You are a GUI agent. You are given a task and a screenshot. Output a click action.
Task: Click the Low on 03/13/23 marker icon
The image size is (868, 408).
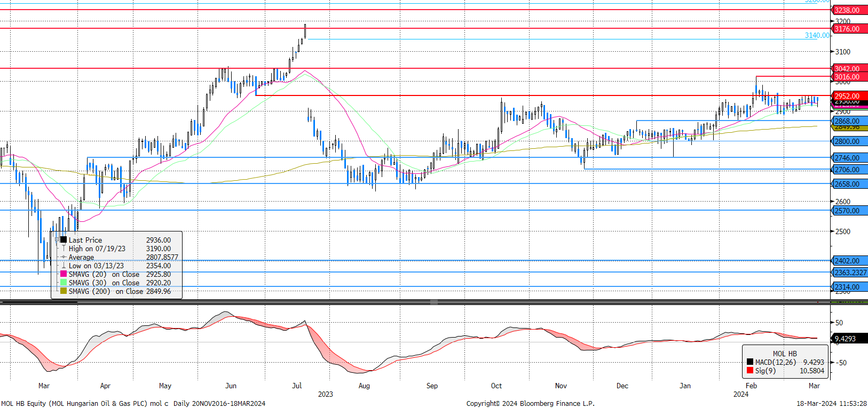[64, 266]
